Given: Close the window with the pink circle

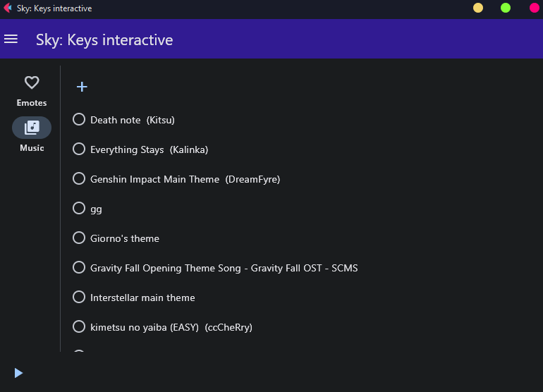Looking at the screenshot, I should tap(535, 8).
